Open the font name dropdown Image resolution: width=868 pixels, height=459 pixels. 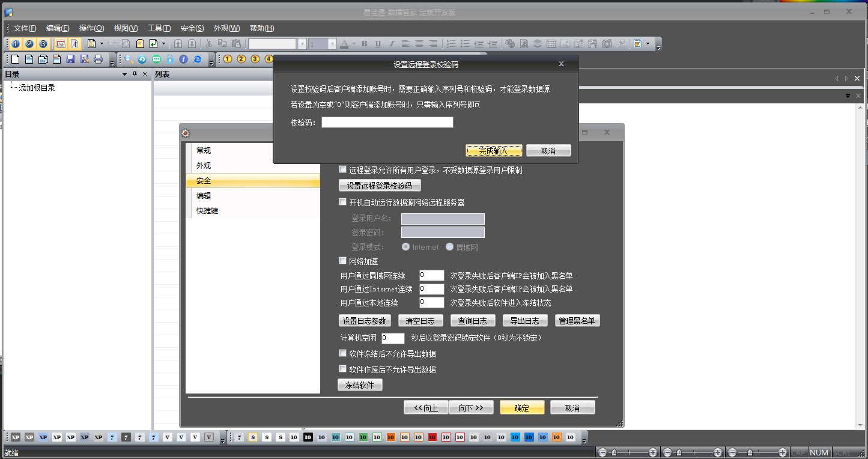tap(302, 44)
